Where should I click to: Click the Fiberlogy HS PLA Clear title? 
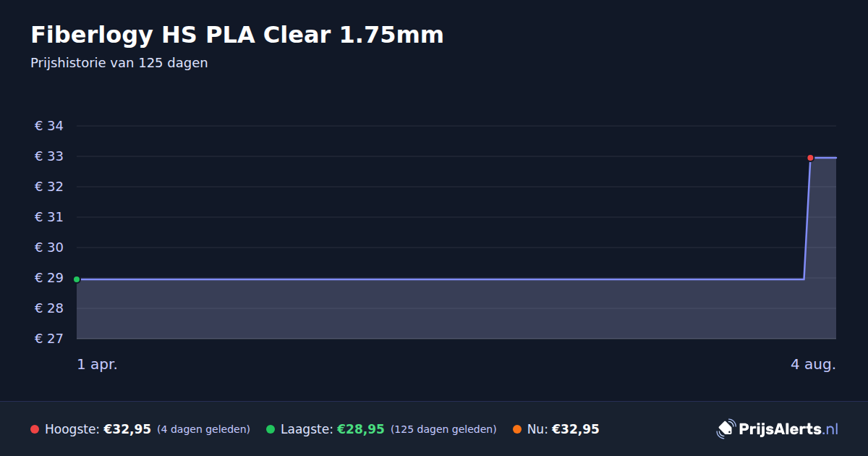click(237, 34)
